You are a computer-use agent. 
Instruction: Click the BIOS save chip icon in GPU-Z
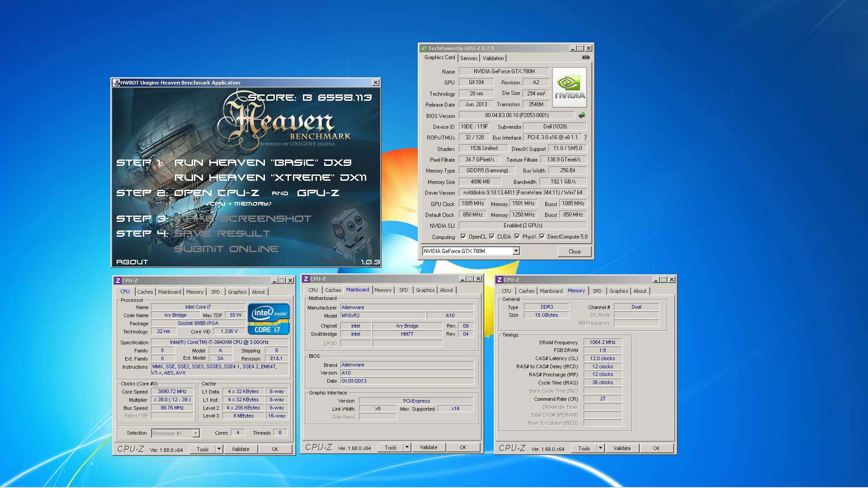click(582, 115)
